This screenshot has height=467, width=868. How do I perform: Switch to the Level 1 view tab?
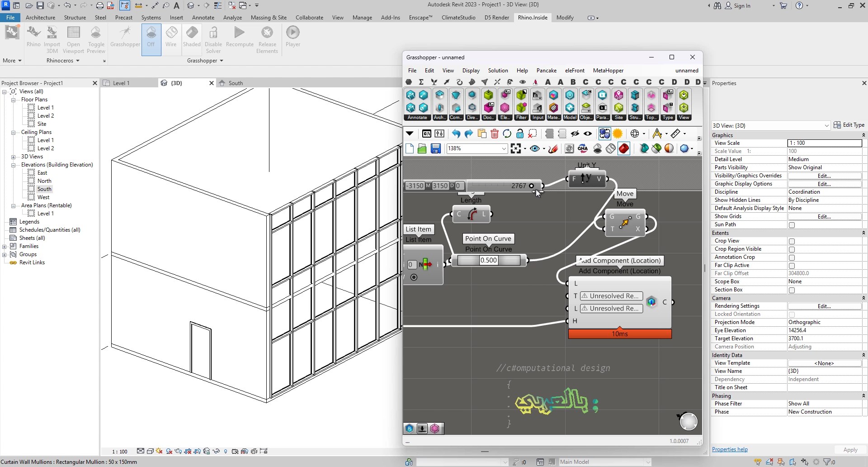pyautogui.click(x=121, y=83)
